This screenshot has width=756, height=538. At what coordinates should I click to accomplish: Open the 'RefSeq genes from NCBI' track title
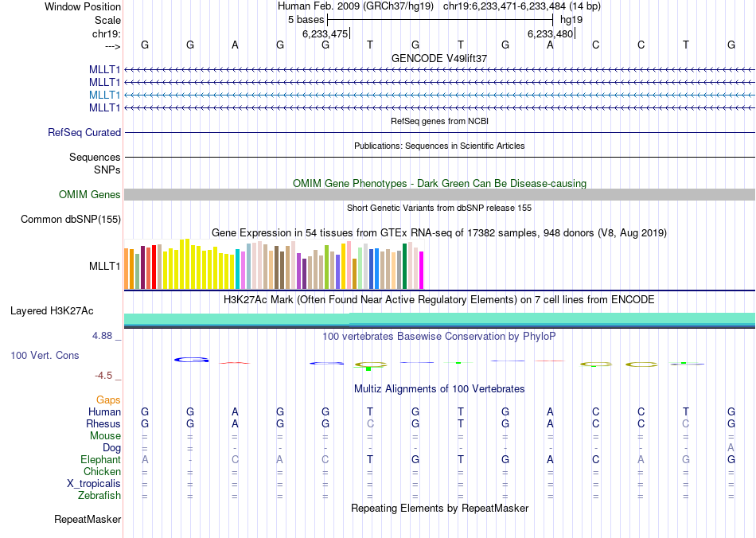pyautogui.click(x=439, y=121)
